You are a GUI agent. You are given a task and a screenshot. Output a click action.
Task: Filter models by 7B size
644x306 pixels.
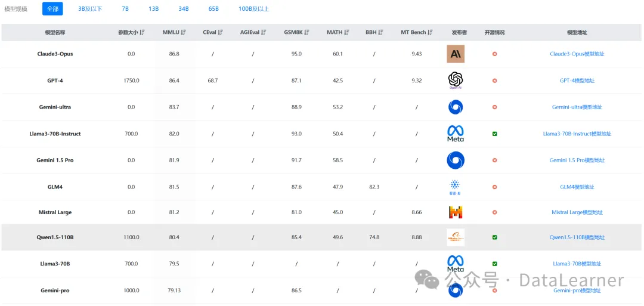click(x=125, y=8)
